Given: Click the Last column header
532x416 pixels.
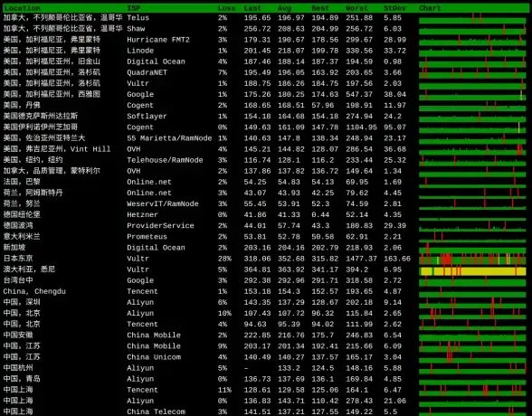Looking at the screenshot, I should click(252, 8).
